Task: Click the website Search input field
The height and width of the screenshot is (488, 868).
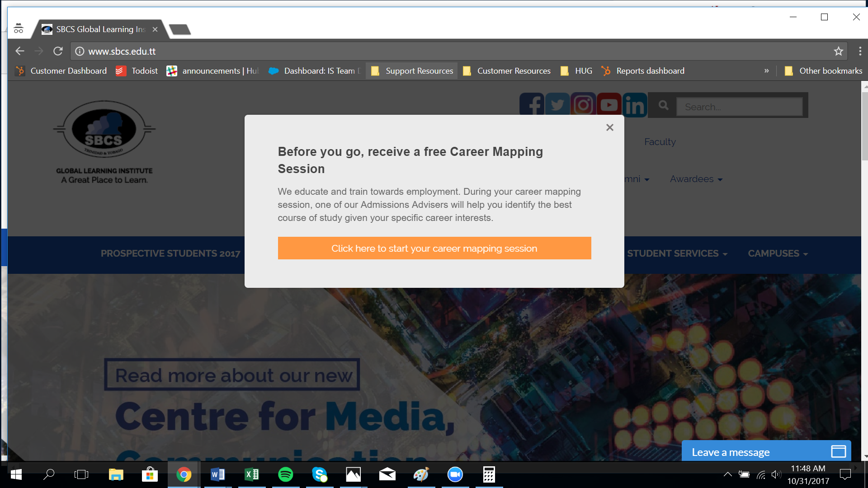Action: [739, 107]
